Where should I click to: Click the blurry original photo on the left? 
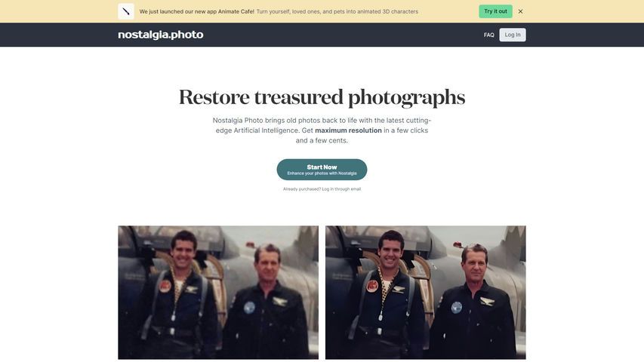(x=218, y=292)
